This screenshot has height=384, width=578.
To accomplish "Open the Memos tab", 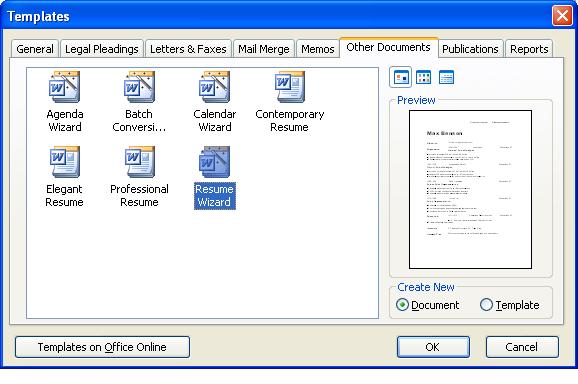I will (318, 49).
